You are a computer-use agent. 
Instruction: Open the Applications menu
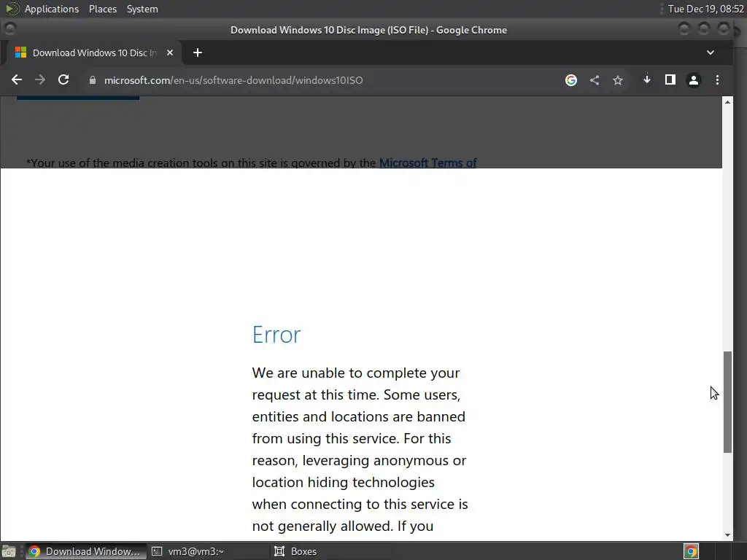pos(52,9)
